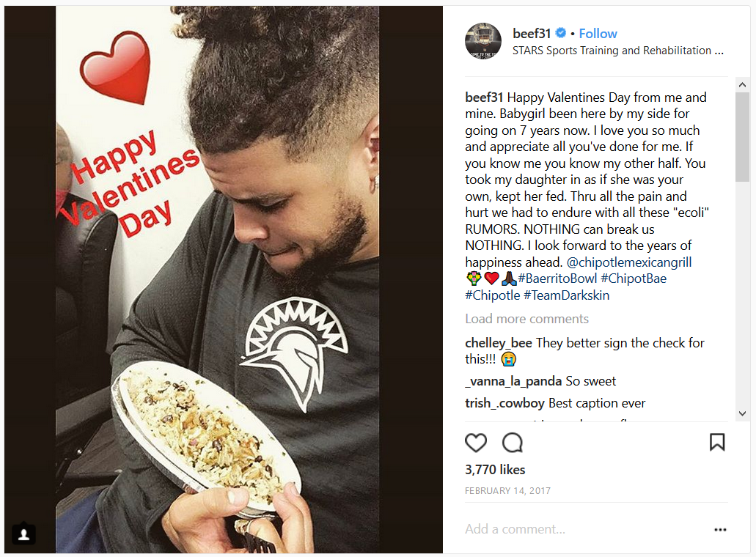Open the STARS Sports Training location link
The height and width of the screenshot is (557, 756).
pyautogui.click(x=617, y=51)
